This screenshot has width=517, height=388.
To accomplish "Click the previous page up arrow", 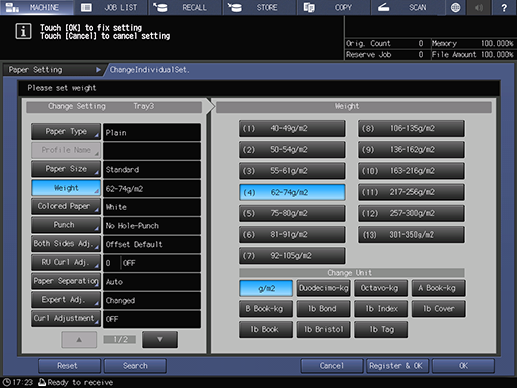I will (x=79, y=339).
